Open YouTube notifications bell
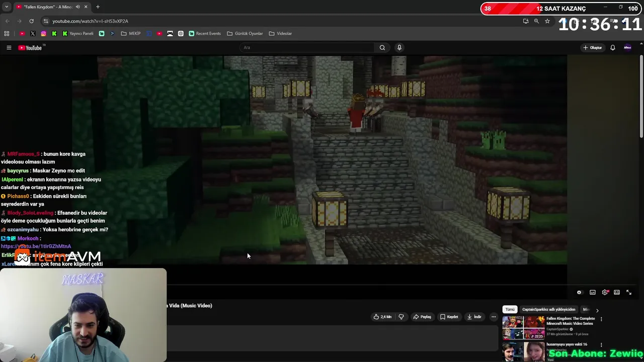644x362 pixels. (613, 48)
